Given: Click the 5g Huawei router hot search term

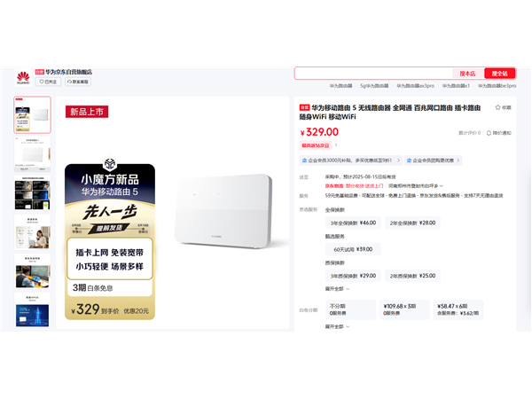Looking at the screenshot, I should (374, 86).
